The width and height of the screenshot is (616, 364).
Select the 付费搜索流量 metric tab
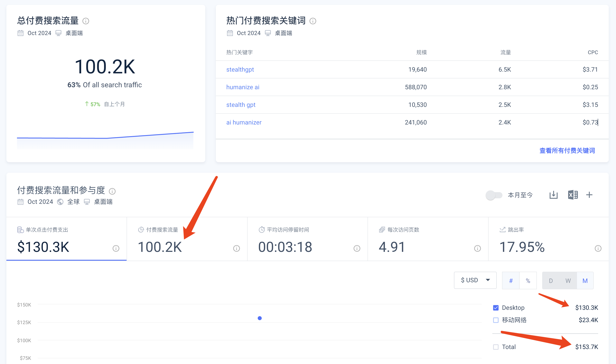[x=187, y=239]
